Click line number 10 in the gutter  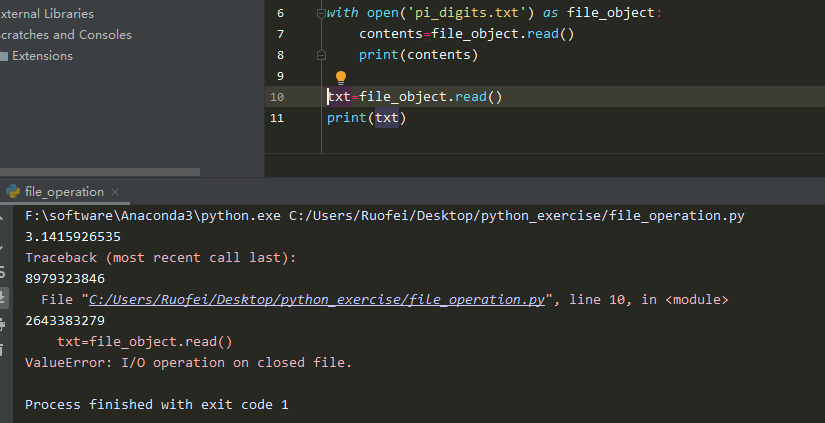277,97
